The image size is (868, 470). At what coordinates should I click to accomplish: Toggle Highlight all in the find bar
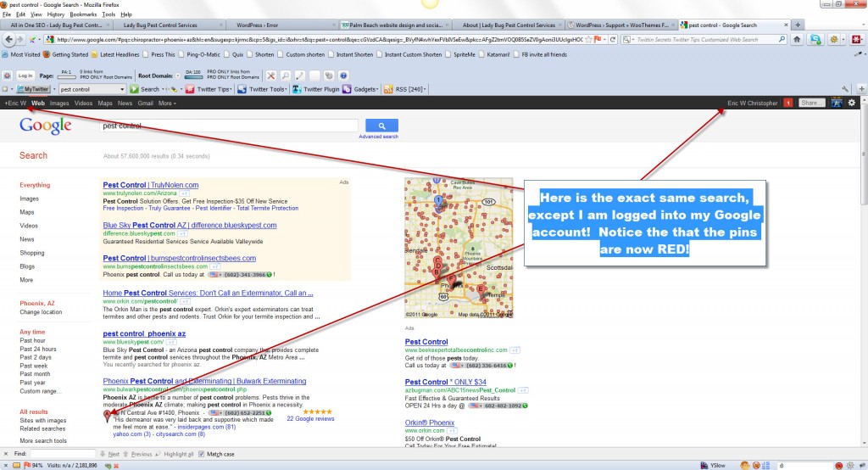[175, 454]
